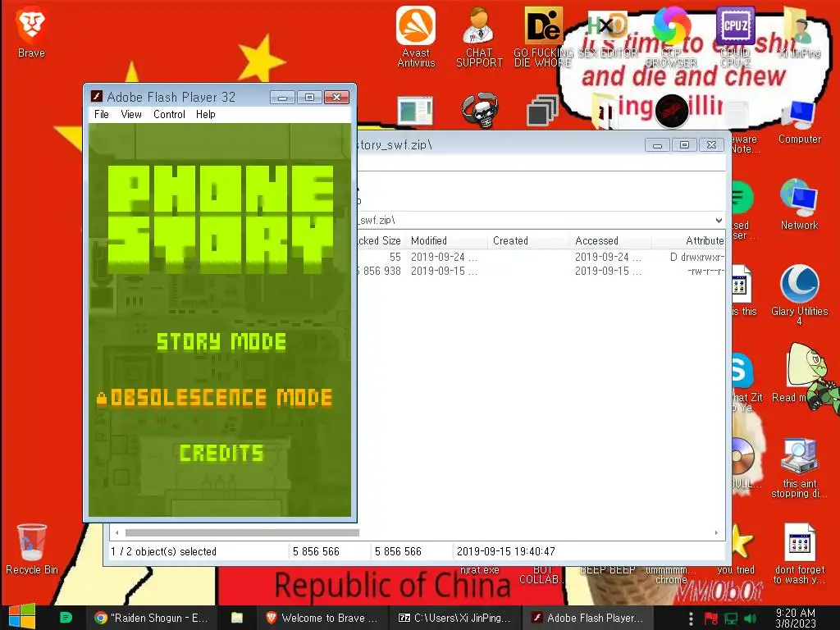Show hidden tray icons via dots button

coord(691,619)
